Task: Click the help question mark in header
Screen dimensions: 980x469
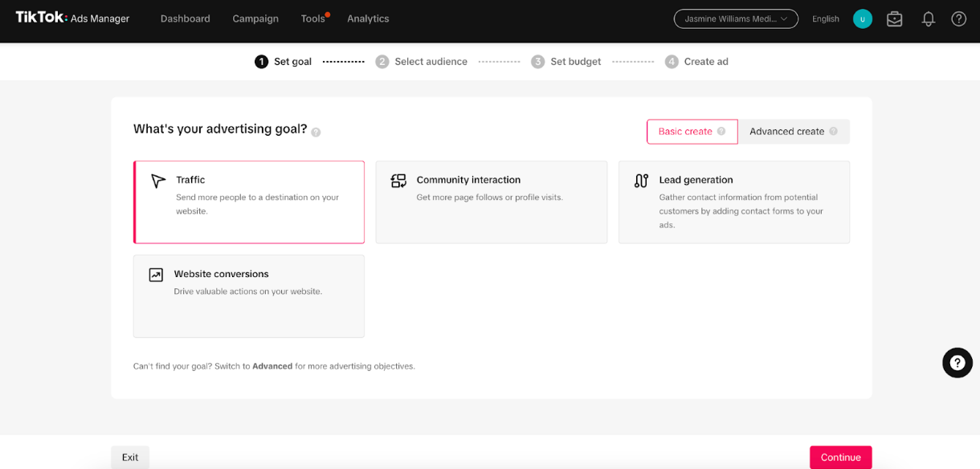Action: click(958, 19)
